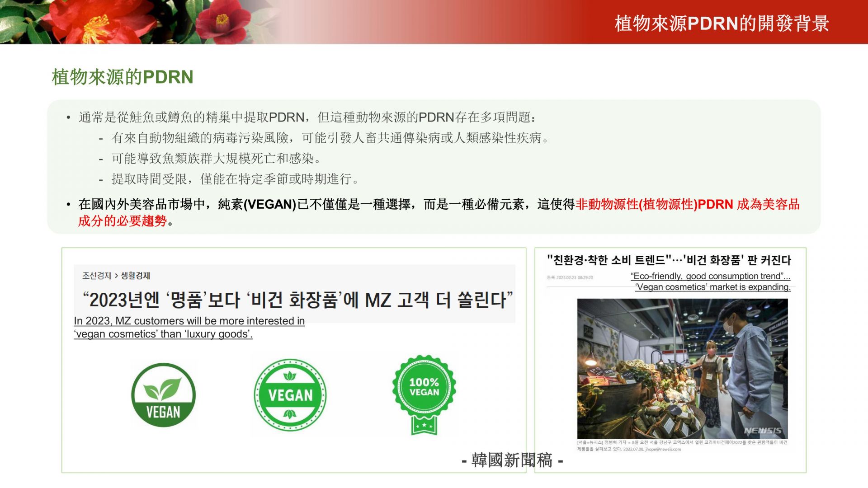Screen dimensions: 868x488
Task: Open the 'Eco-friendly, good consumption trend' link
Action: [710, 276]
